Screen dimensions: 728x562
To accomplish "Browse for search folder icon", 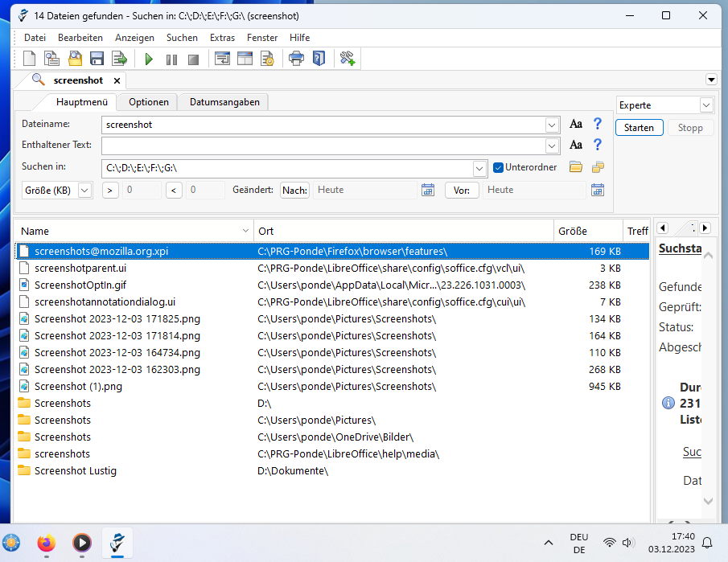I will tap(576, 167).
